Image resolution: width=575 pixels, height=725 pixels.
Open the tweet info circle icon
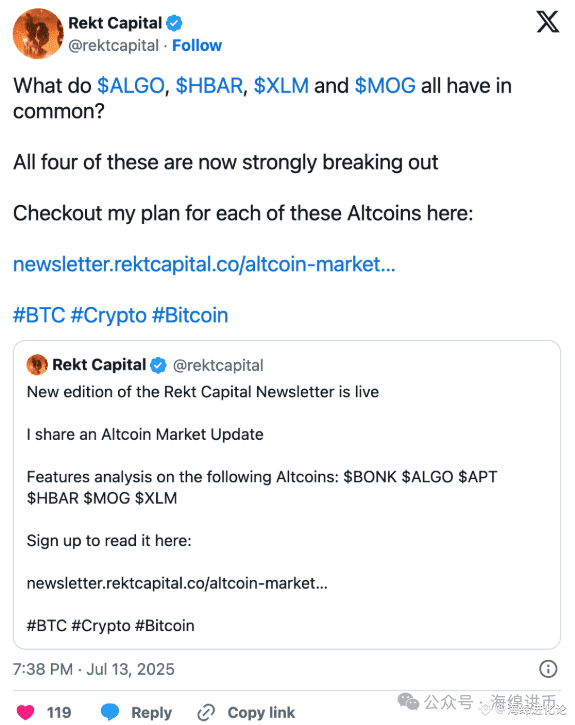pyautogui.click(x=548, y=669)
